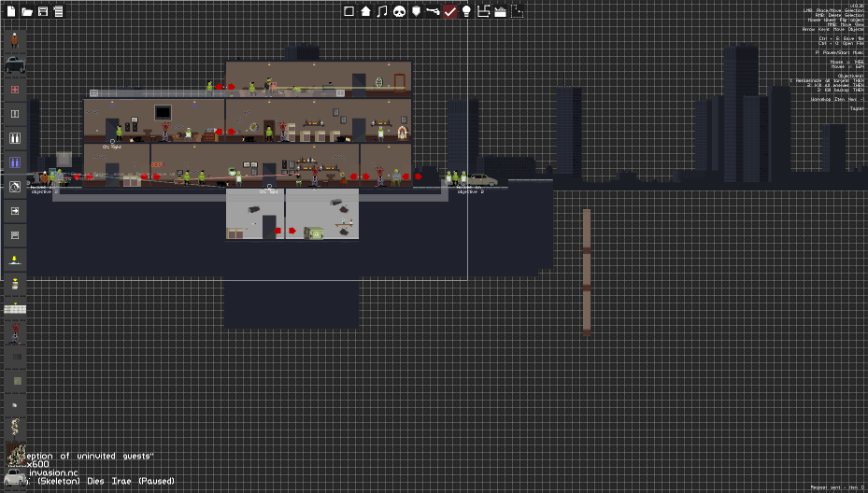Click the "of uninvited guests" level title text
Image resolution: width=868 pixels, height=493 pixels.
(106, 456)
